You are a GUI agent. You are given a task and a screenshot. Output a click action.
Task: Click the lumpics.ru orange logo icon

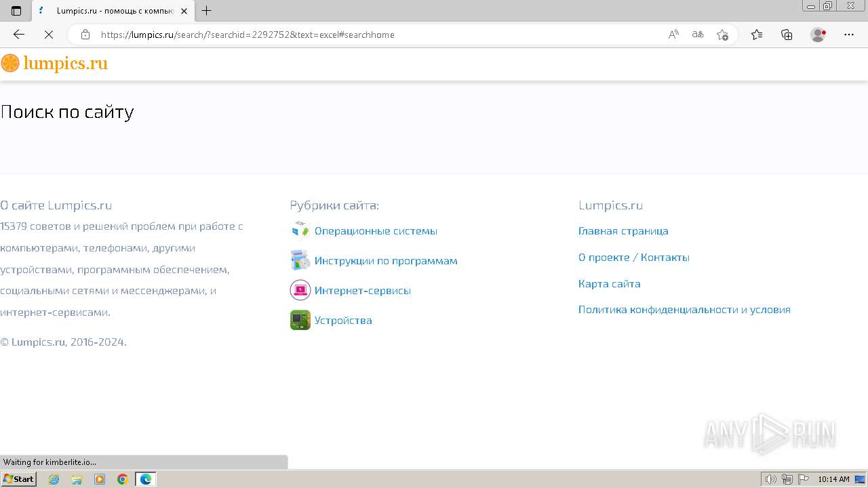(10, 63)
